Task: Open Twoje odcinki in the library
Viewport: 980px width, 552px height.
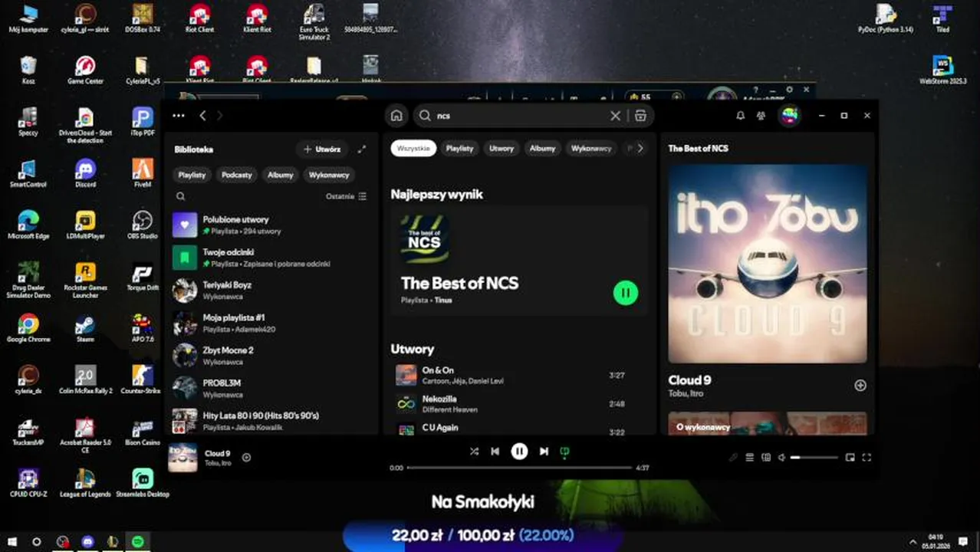Action: 271,258
